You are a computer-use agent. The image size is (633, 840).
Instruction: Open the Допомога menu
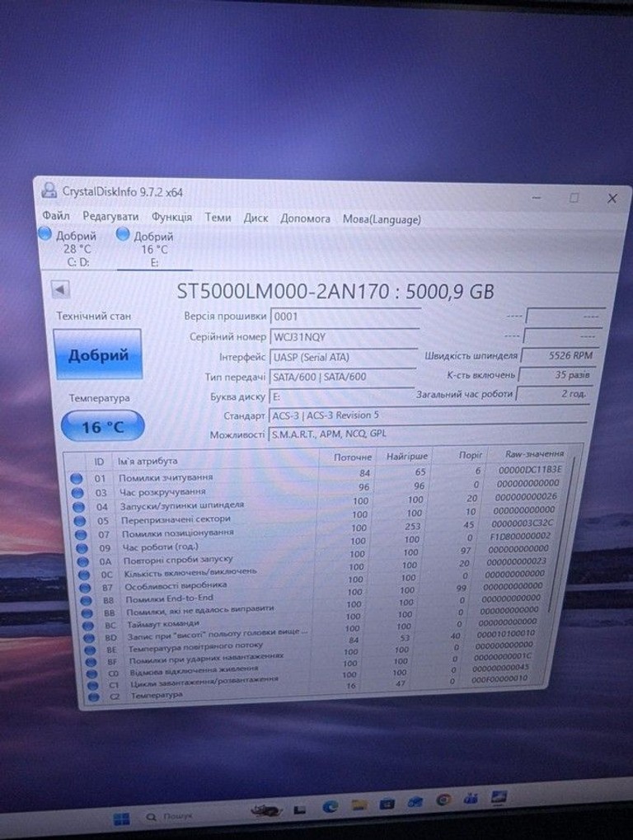coord(305,218)
